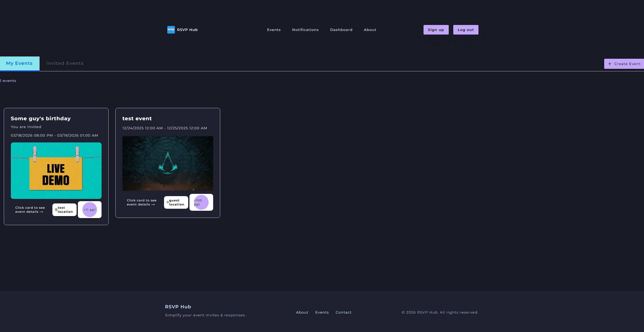Open the 'Some guy's birthday' event card
The image size is (644, 332).
(x=56, y=166)
